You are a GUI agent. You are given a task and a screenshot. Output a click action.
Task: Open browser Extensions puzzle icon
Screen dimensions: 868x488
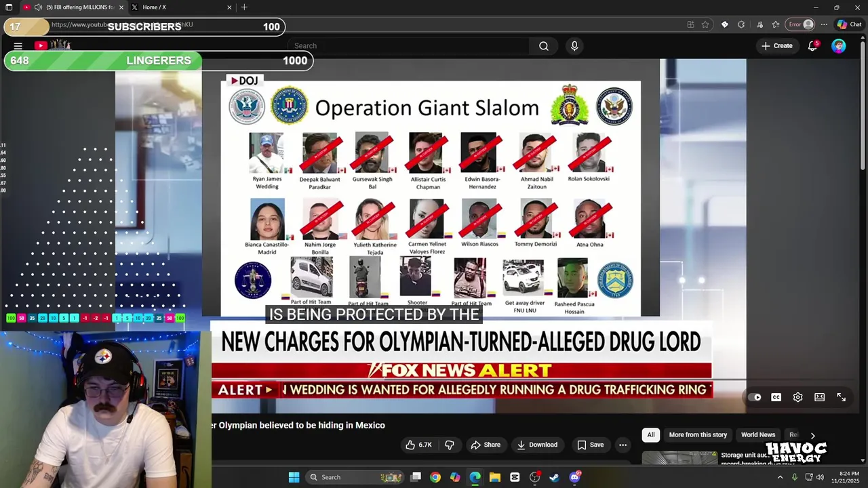741,24
